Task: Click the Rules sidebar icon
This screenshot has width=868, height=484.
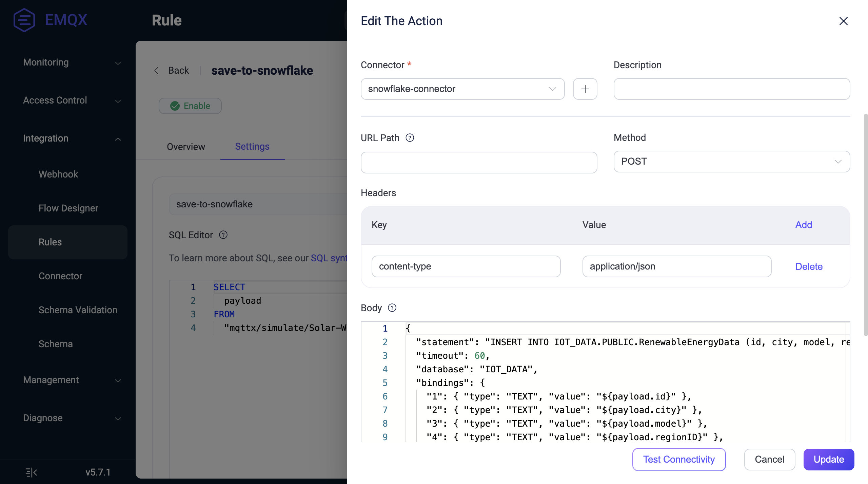Action: pos(50,242)
